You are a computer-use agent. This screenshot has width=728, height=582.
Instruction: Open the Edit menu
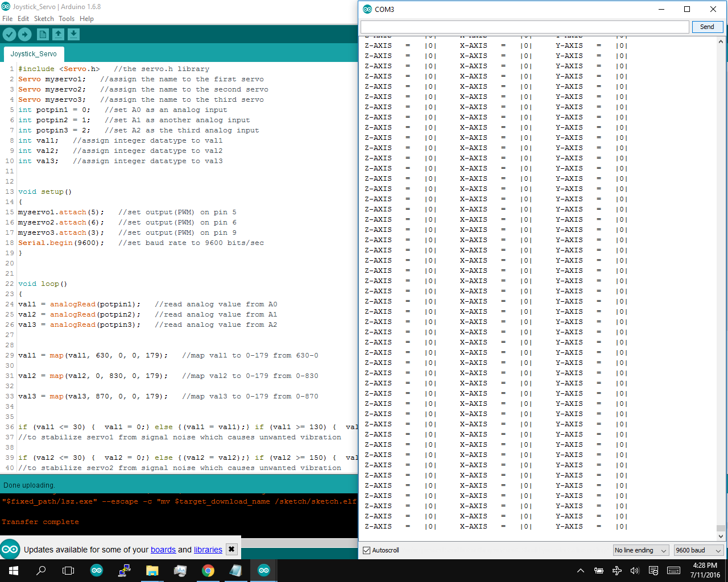(23, 19)
